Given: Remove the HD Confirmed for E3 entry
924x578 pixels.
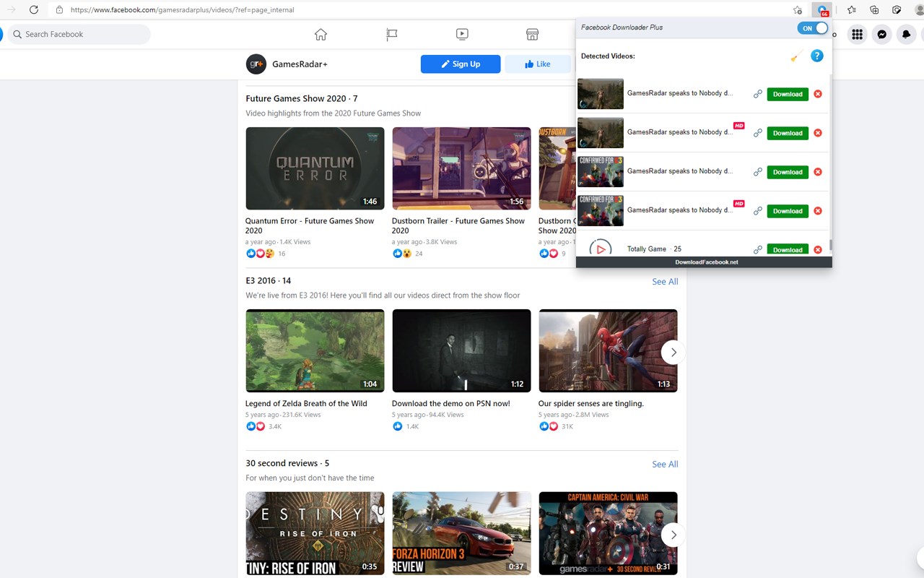Looking at the screenshot, I should click(x=818, y=211).
